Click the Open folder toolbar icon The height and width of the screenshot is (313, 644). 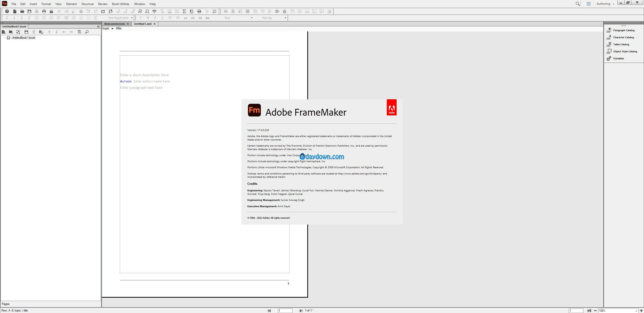[x=22, y=11]
